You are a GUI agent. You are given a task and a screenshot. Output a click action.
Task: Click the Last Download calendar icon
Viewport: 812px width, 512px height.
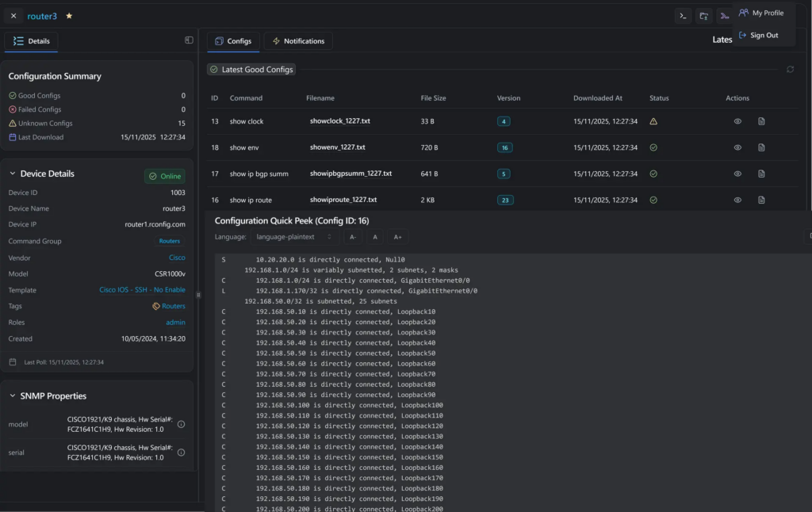(x=13, y=137)
